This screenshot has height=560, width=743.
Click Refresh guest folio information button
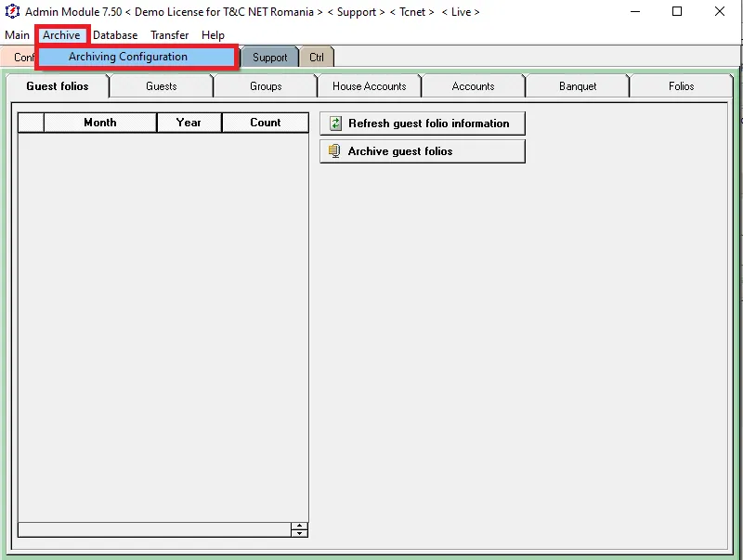[x=423, y=124]
